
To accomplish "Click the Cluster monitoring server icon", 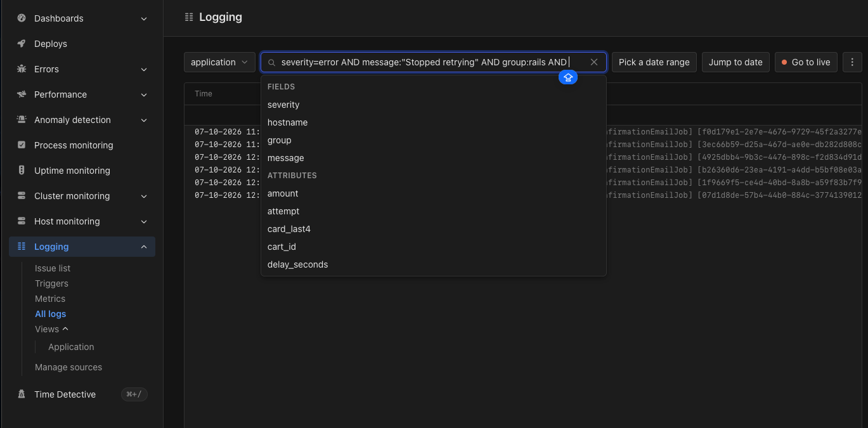I will (x=22, y=196).
